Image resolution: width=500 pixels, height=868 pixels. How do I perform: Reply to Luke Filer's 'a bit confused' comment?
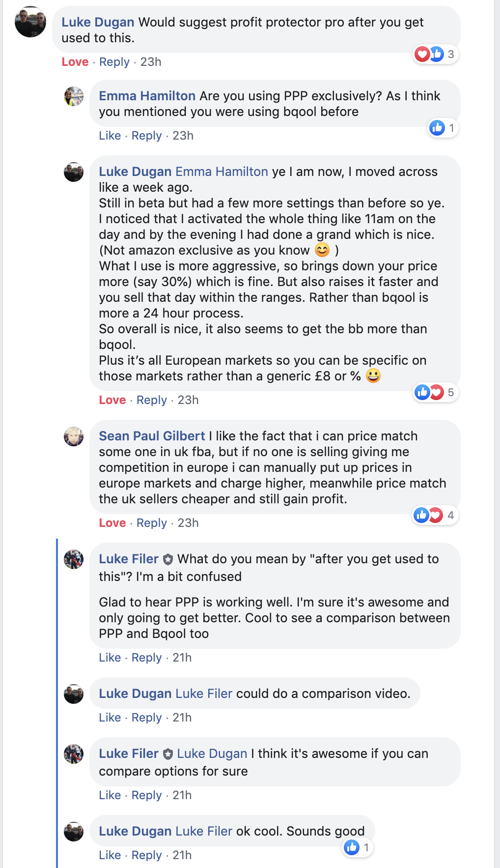pyautogui.click(x=146, y=658)
